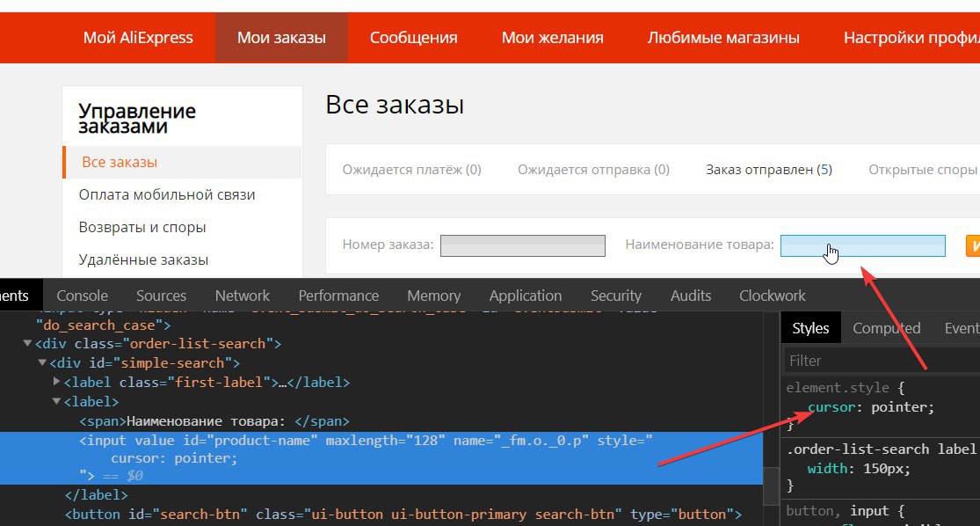
Task: Open Мои желания in the header
Action: point(553,38)
